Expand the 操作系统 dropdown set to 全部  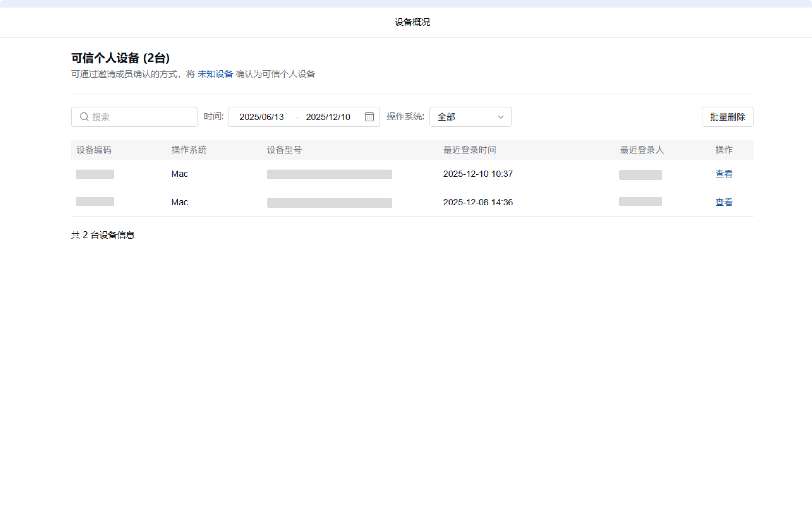(470, 117)
